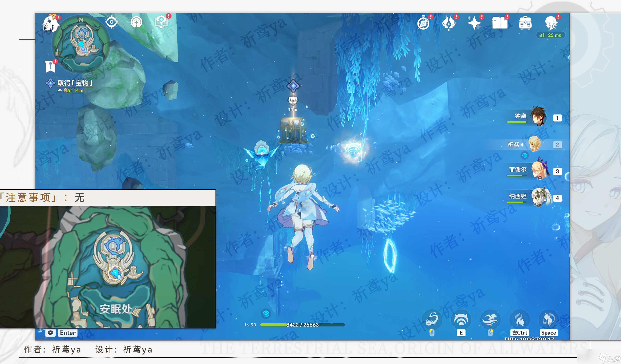Open the Paimon menu icon
The height and width of the screenshot is (364, 621).
pyautogui.click(x=51, y=24)
